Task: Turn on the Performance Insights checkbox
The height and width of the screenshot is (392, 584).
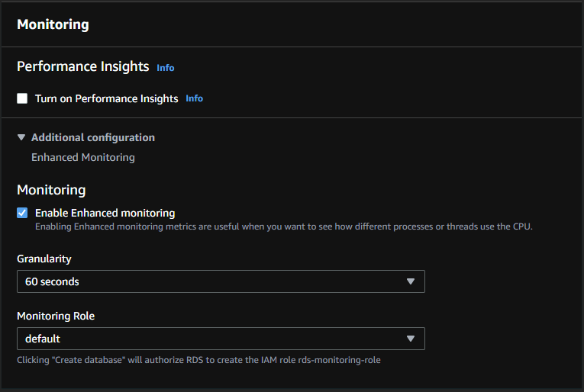Action: pyautogui.click(x=22, y=98)
